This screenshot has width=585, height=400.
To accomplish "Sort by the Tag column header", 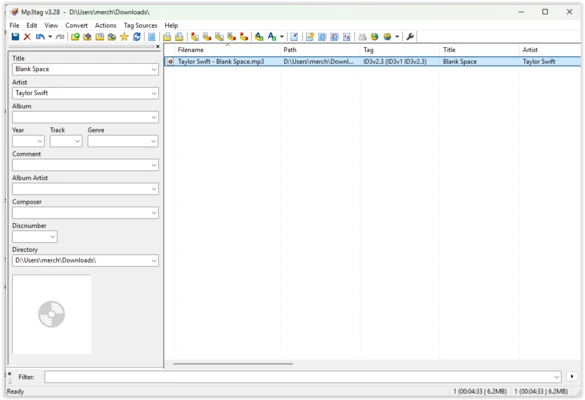I will [400, 50].
